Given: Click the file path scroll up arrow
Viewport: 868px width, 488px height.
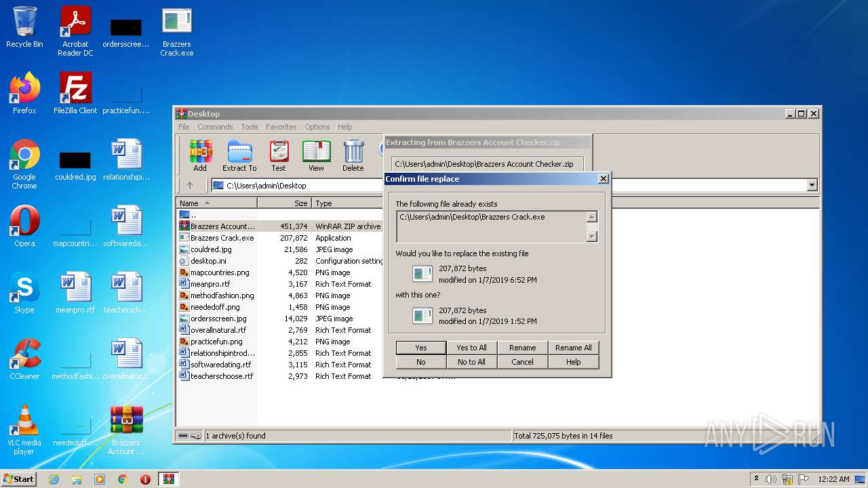Looking at the screenshot, I should 591,217.
